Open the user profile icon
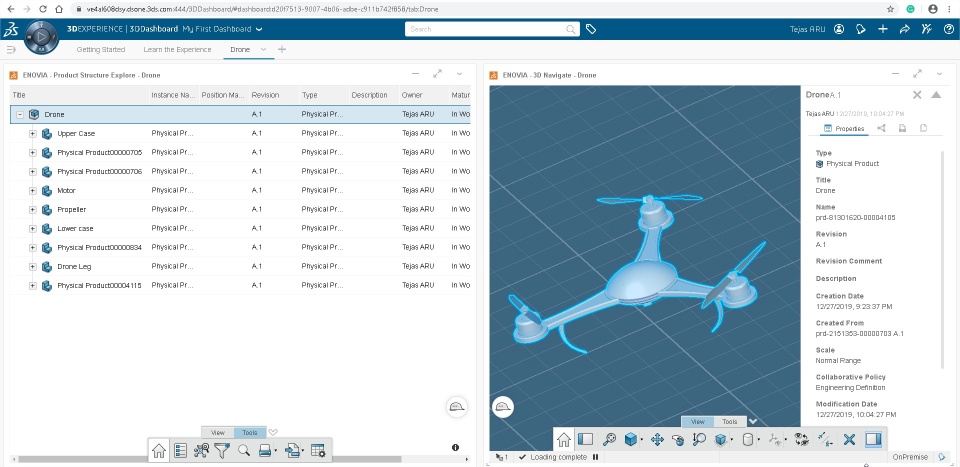The height and width of the screenshot is (467, 960). pos(839,29)
